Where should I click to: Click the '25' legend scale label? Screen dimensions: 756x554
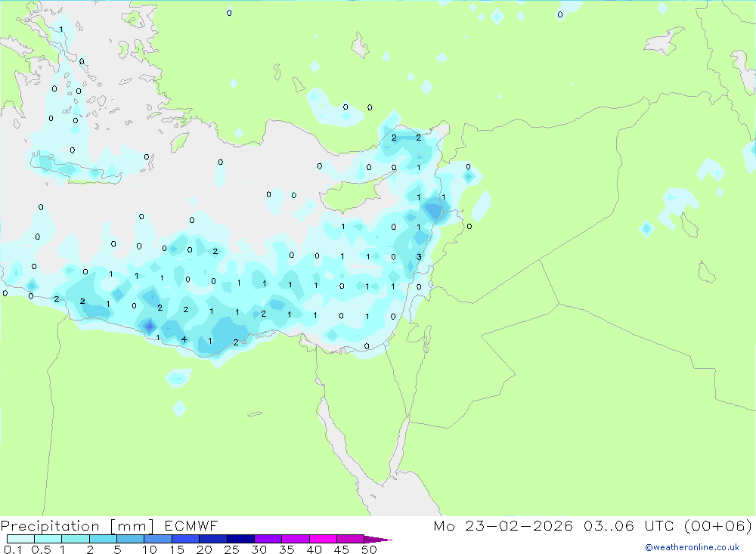click(232, 549)
